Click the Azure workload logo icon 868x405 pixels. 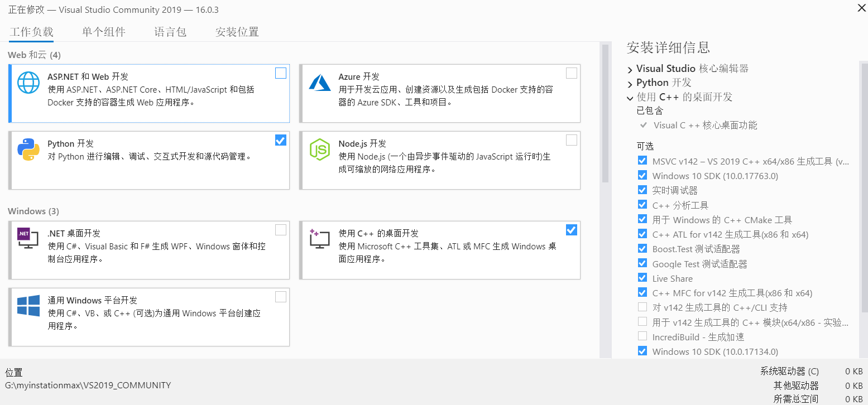(320, 83)
